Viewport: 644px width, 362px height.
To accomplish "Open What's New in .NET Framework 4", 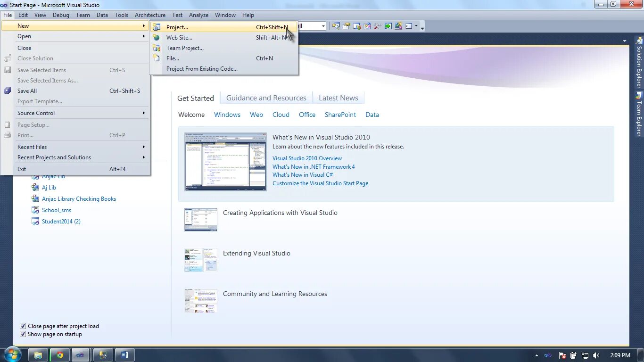I will point(314,167).
